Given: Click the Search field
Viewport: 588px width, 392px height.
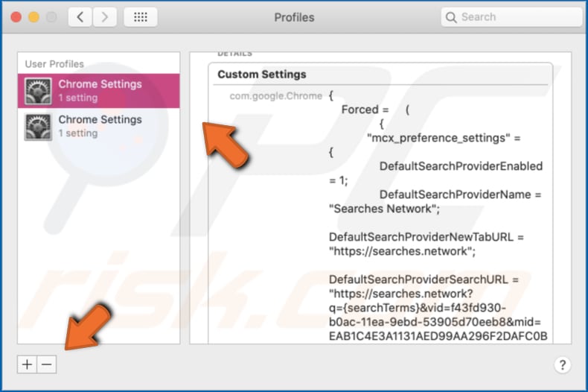Looking at the screenshot, I should pos(511,17).
